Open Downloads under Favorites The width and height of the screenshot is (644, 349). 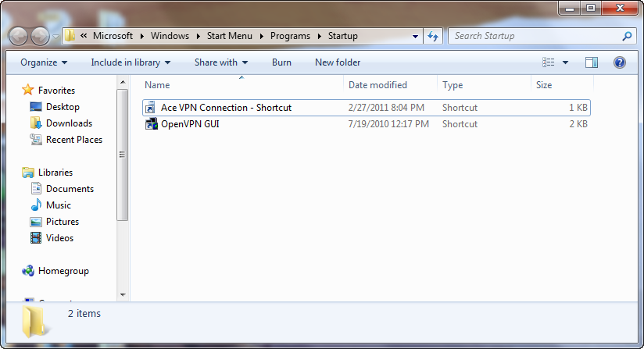click(69, 123)
